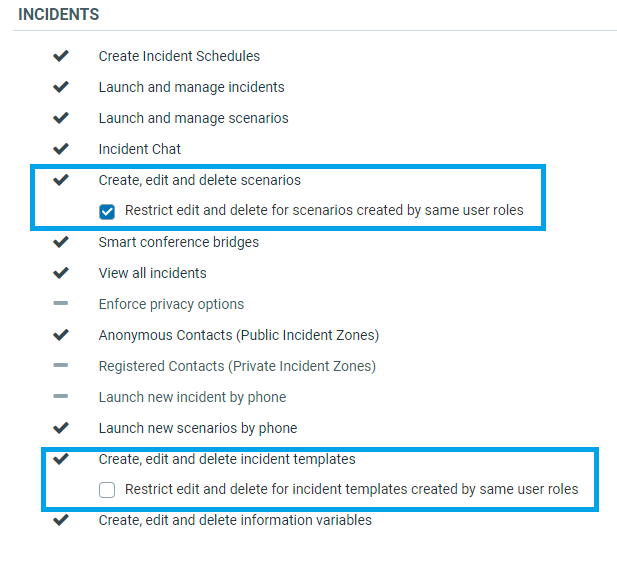Screen dimensions: 617x568
Task: Click checkmark icon beside Launch and manage scenarios
Action: 61,118
